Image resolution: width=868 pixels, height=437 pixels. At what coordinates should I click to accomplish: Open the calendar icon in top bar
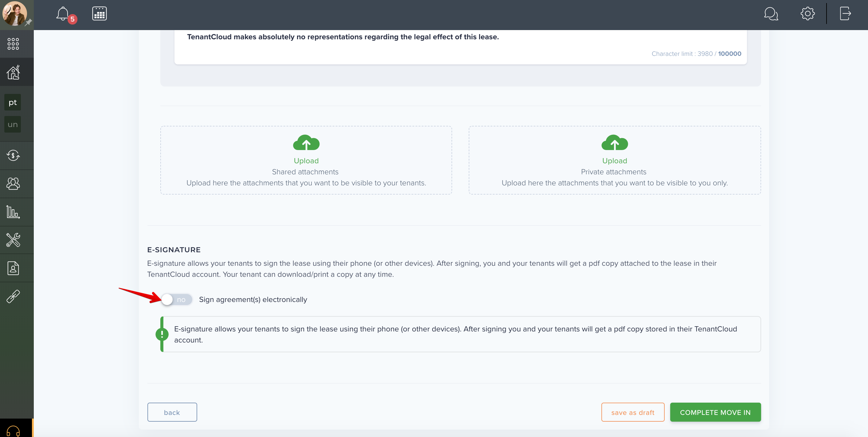100,14
